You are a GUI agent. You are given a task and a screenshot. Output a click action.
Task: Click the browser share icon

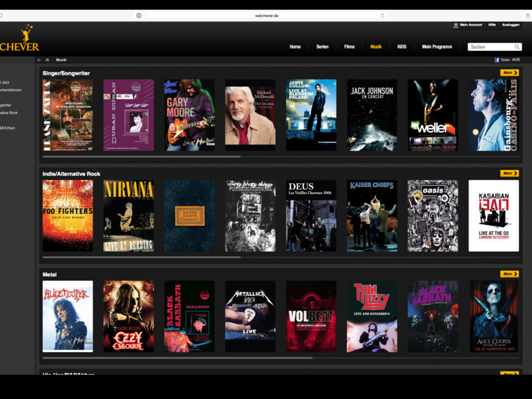(x=528, y=16)
